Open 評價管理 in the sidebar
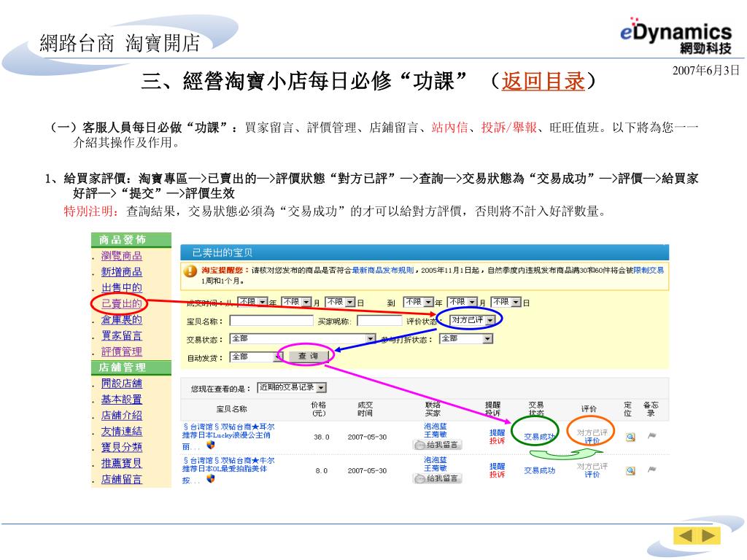This screenshot has height=560, width=747. 122,351
